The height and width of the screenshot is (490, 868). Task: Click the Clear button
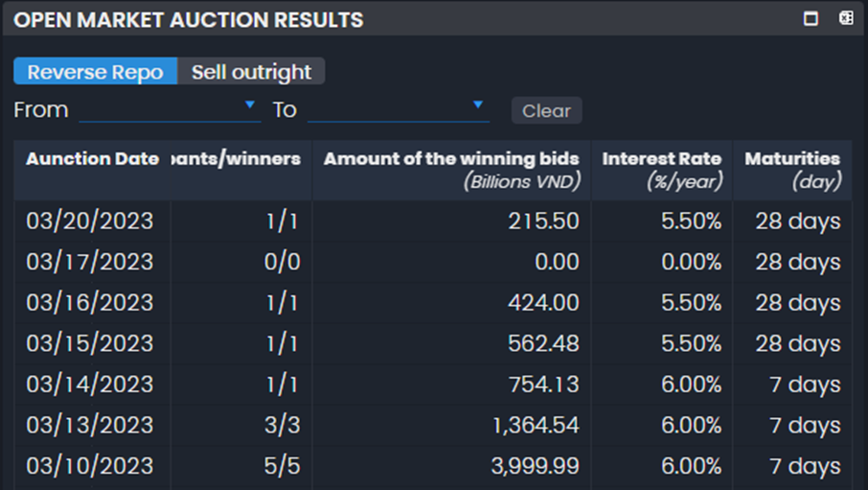(x=546, y=111)
